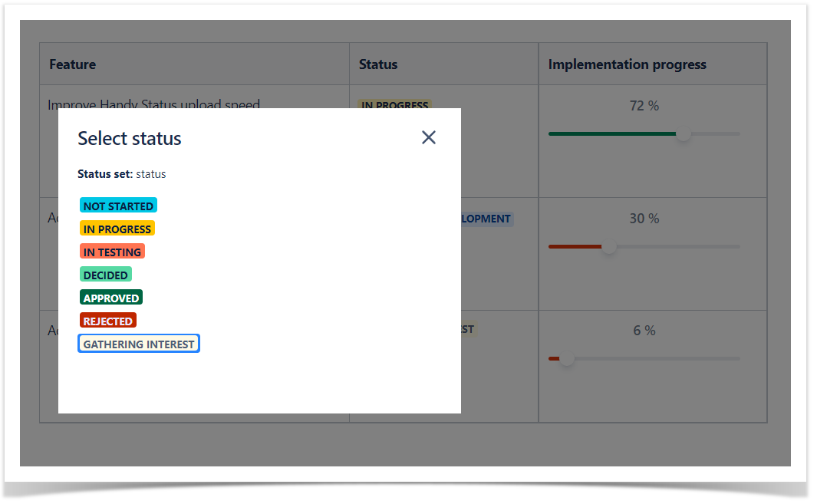The width and height of the screenshot is (817, 504).
Task: Click the status lozenge ending in LOPMENT
Action: point(487,219)
